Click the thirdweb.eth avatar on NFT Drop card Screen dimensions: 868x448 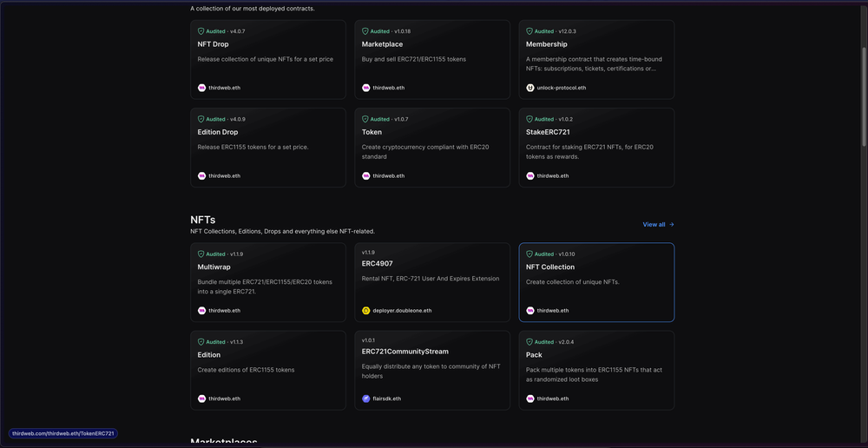[202, 88]
